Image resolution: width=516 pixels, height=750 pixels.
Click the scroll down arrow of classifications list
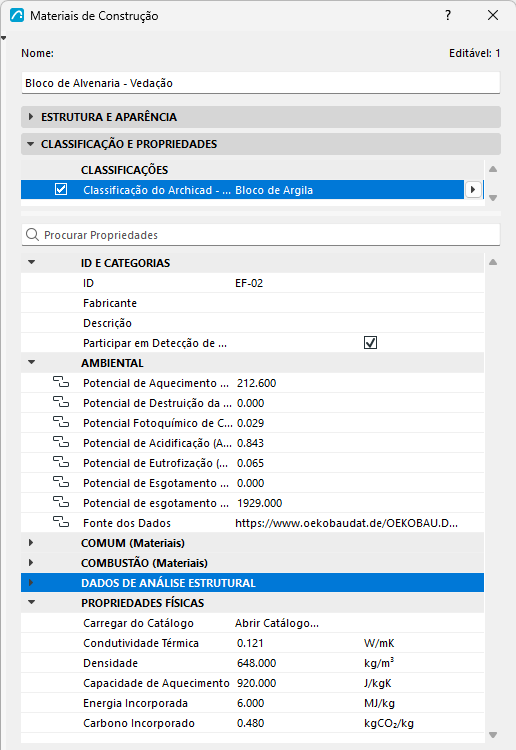[x=493, y=198]
